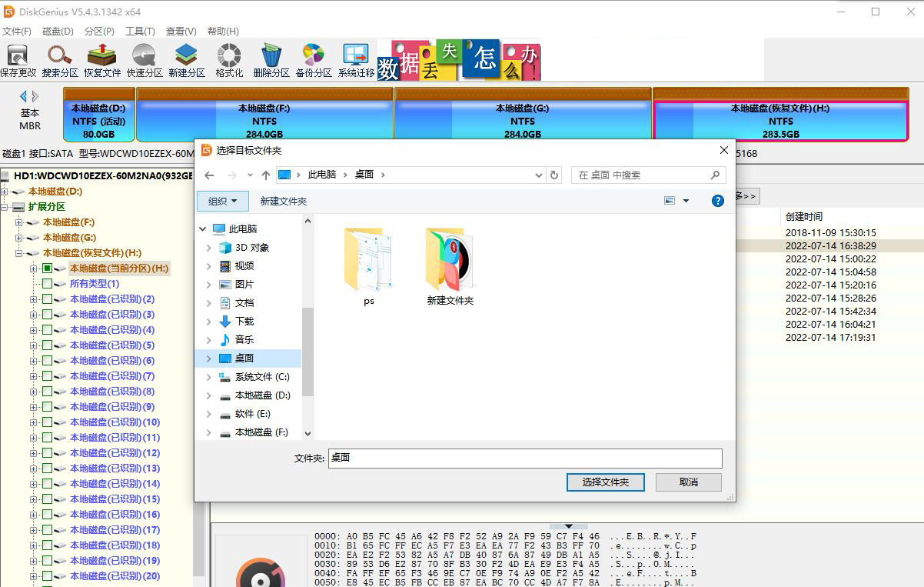Click 桌面 in the address breadcrumb

(x=364, y=175)
